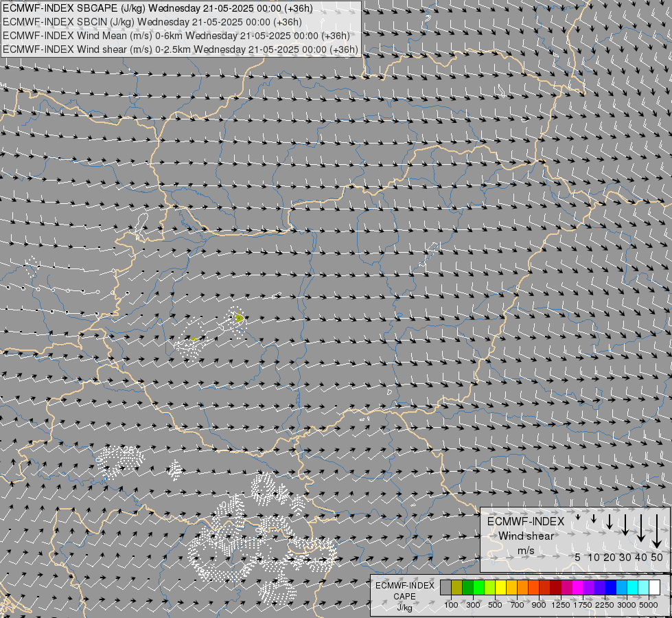Select the orange CAPE swatch right of 700 tick
Screen dimensions: 672x618
[x=523, y=587]
